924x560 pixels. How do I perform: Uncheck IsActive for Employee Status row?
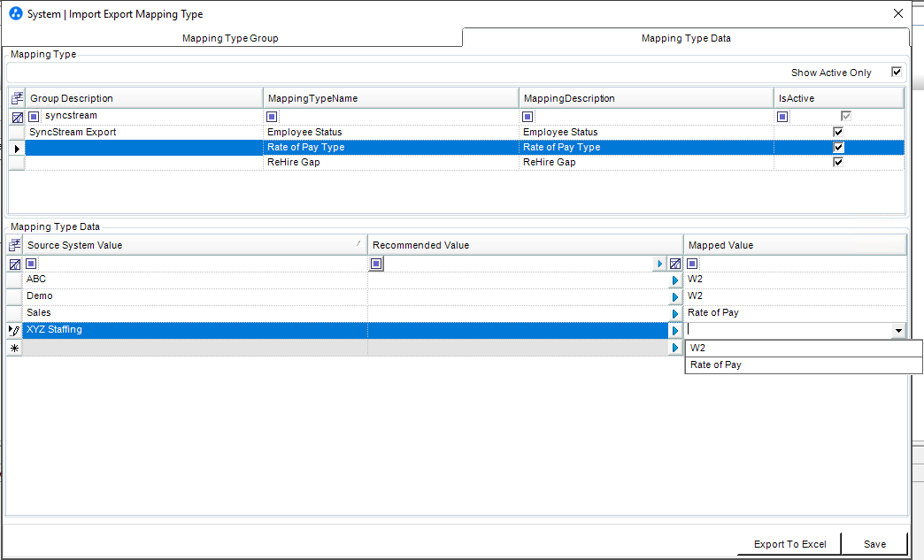click(838, 132)
